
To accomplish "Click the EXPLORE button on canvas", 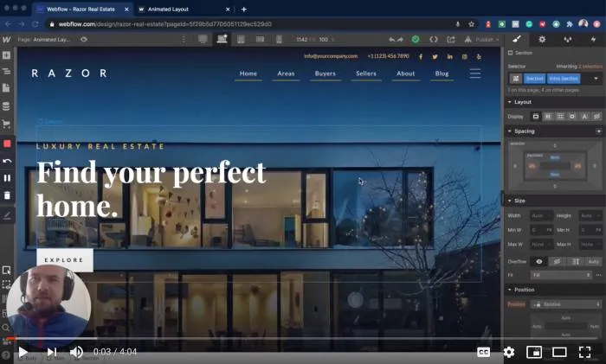I will point(65,260).
